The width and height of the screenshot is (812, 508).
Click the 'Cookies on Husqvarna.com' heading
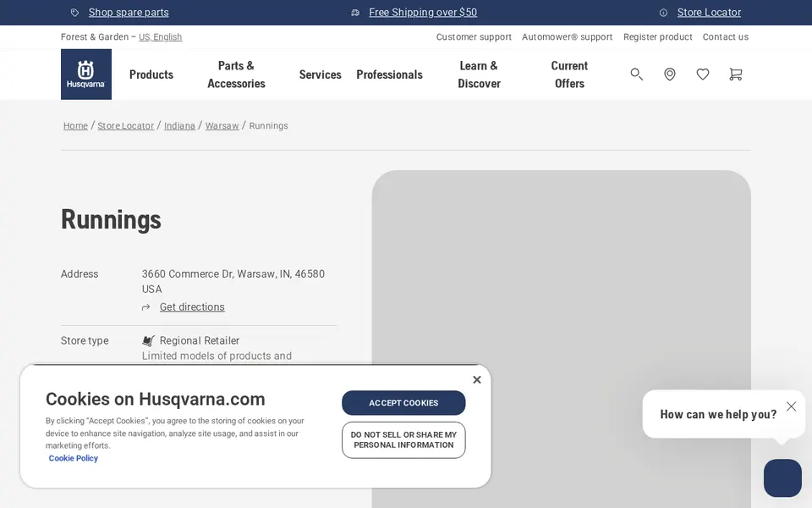tap(156, 399)
